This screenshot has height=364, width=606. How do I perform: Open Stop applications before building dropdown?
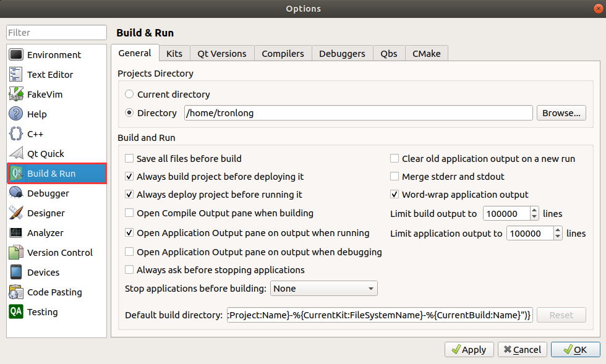(323, 289)
